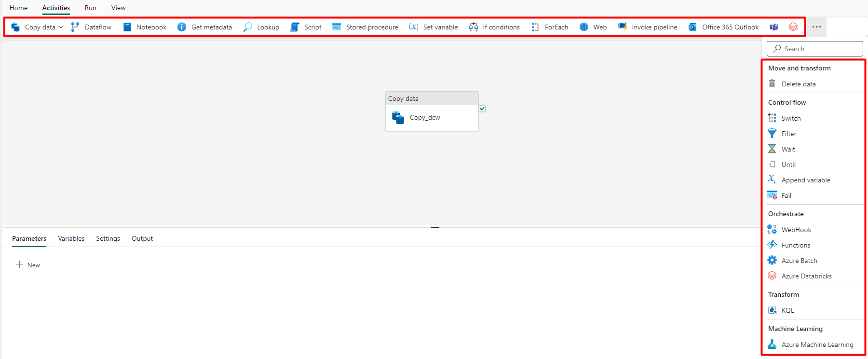868x359 pixels.
Task: Click the Azure Databricks icon in the toolbar
Action: point(793,27)
